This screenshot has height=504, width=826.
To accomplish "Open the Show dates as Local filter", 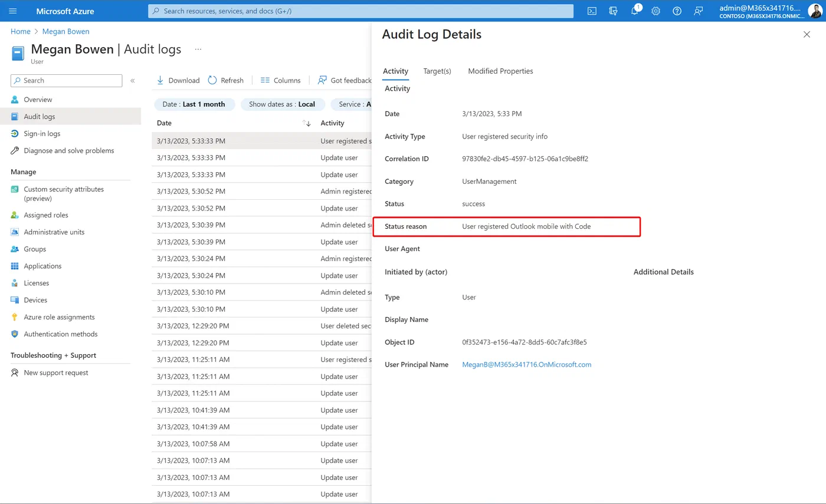I will pyautogui.click(x=282, y=104).
